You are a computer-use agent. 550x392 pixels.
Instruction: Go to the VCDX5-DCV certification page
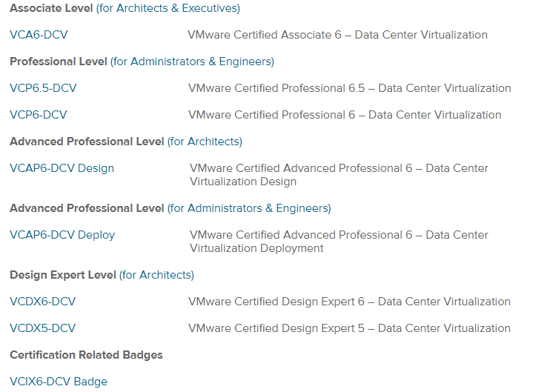tap(43, 328)
